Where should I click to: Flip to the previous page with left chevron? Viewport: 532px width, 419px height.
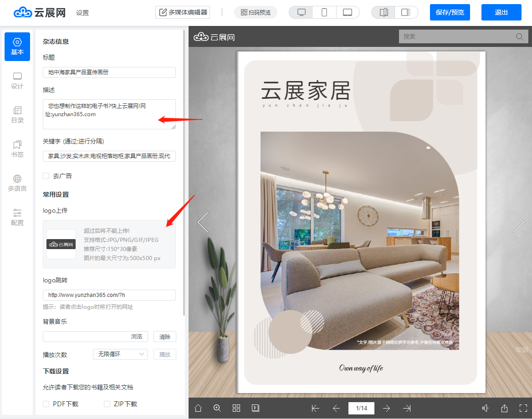[x=203, y=222]
